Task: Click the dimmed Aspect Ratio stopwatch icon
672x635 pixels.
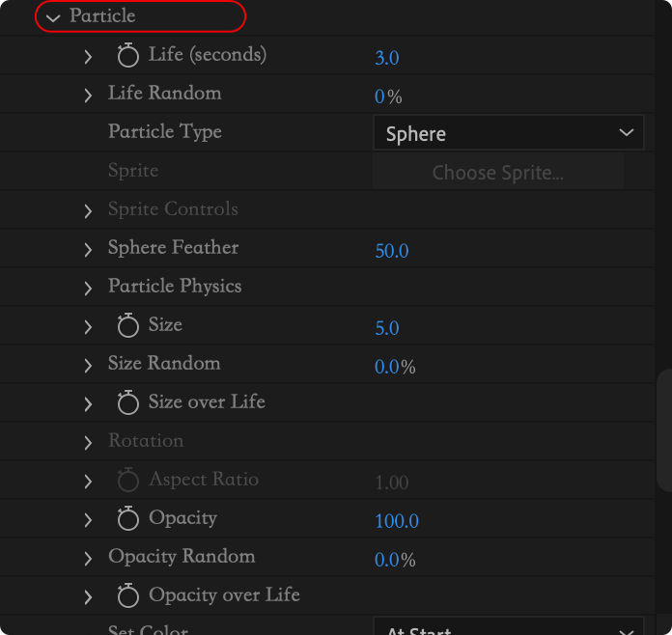Action: pos(128,480)
